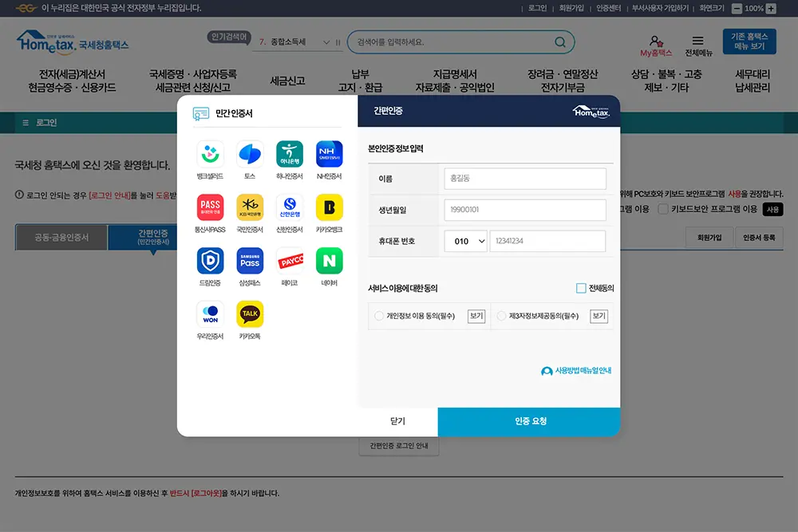
Task: Select the KB 국민인증서 icon
Action: [x=250, y=209]
